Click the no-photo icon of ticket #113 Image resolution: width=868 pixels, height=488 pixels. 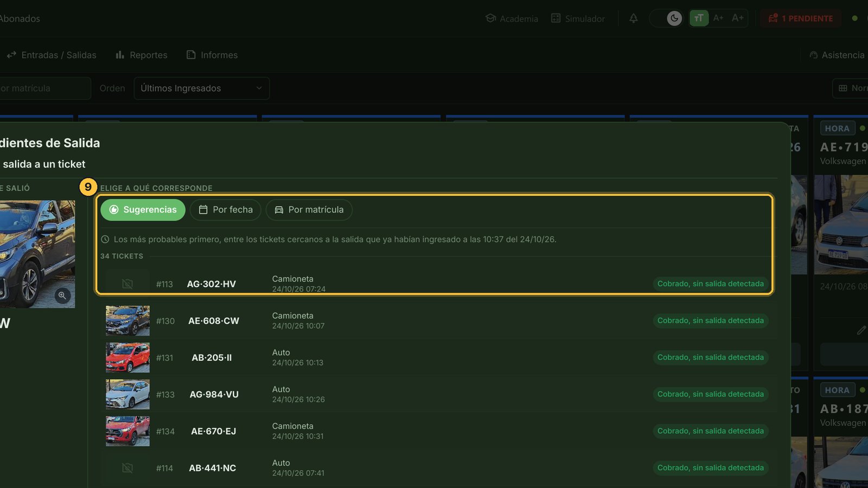click(x=127, y=284)
